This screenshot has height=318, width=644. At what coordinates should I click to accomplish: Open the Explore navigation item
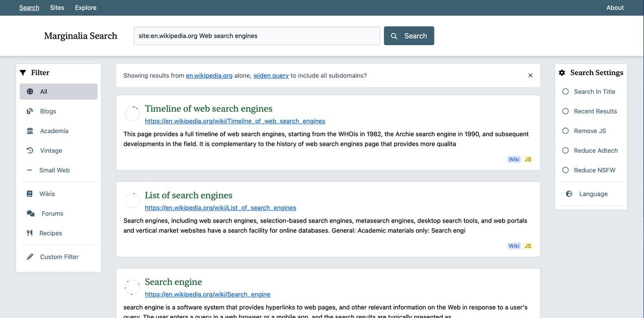pyautogui.click(x=86, y=8)
